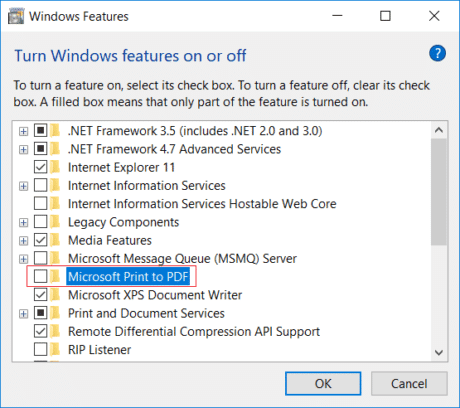
Task: Uncheck the Media Features checkbox
Action: [40, 240]
